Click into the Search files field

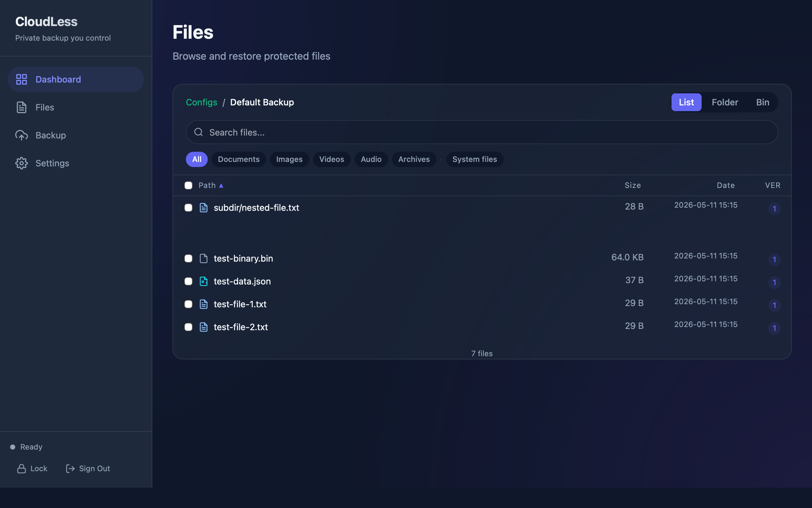click(x=482, y=132)
